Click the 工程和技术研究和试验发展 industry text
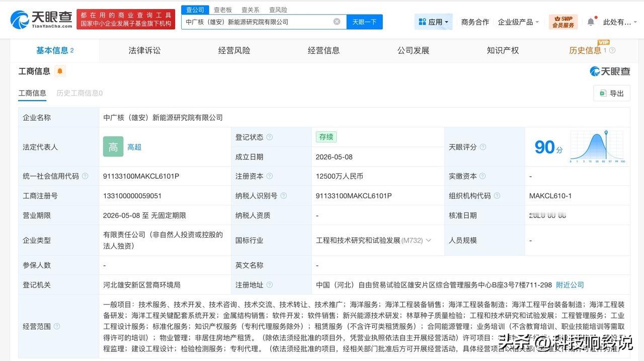 358,241
